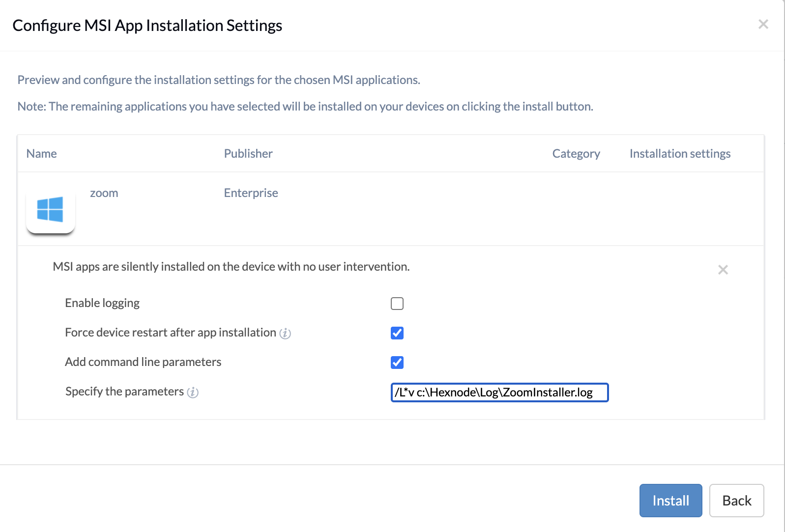Click the parameters text field

[499, 392]
